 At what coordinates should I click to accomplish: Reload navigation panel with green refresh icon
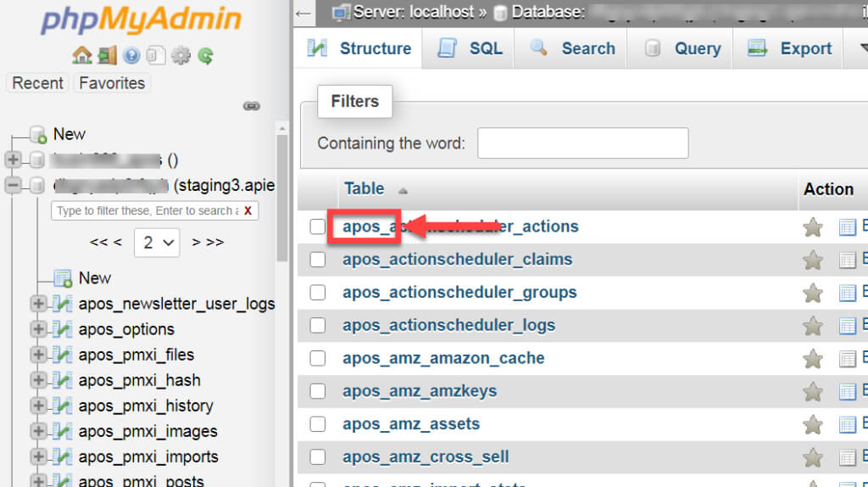click(205, 56)
